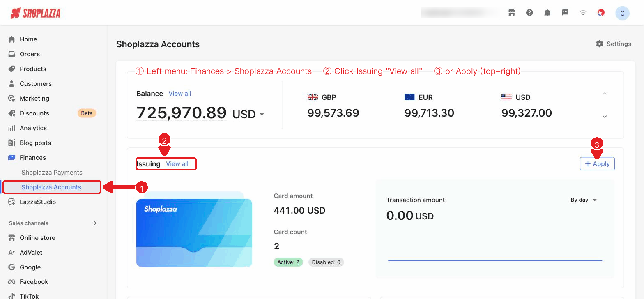Click the AdValet icon in sidebar
This screenshot has height=299, width=644.
tap(12, 253)
